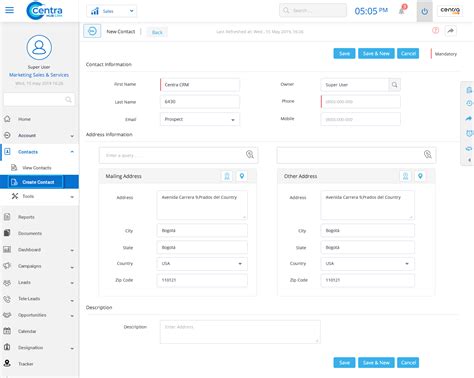Click the Back link
Screen dimensions: 474x378
157,32
